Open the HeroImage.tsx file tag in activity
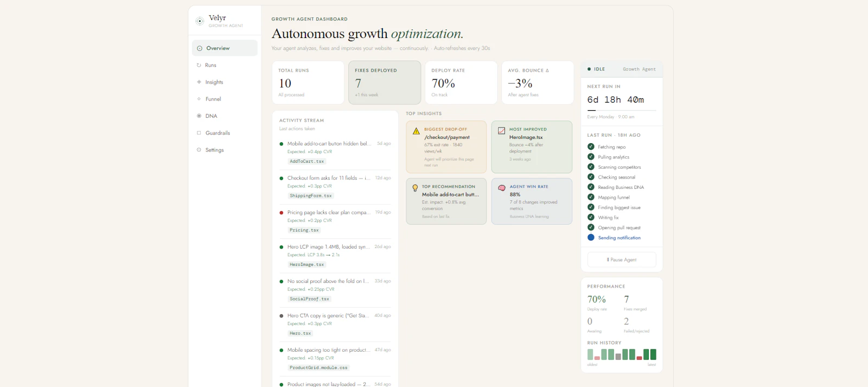Viewport: 868px width, 387px height. pos(307,265)
